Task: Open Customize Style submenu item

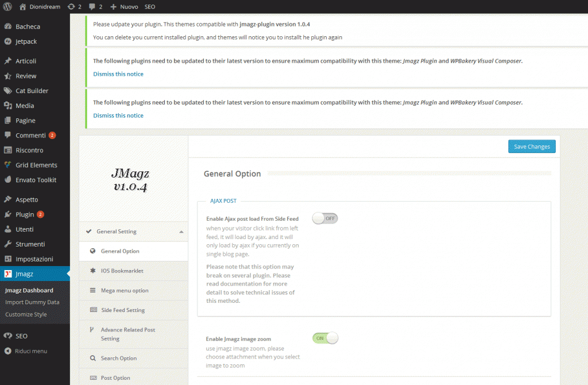Action: (x=26, y=314)
